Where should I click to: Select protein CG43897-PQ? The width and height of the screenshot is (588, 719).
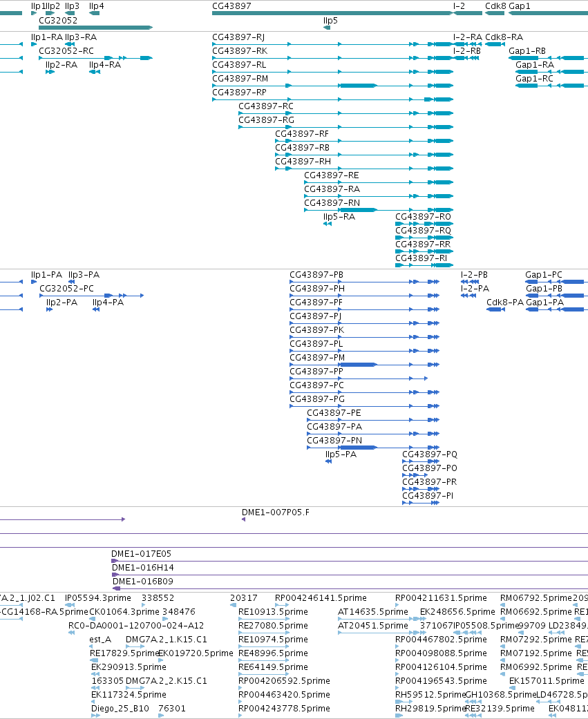421,461
